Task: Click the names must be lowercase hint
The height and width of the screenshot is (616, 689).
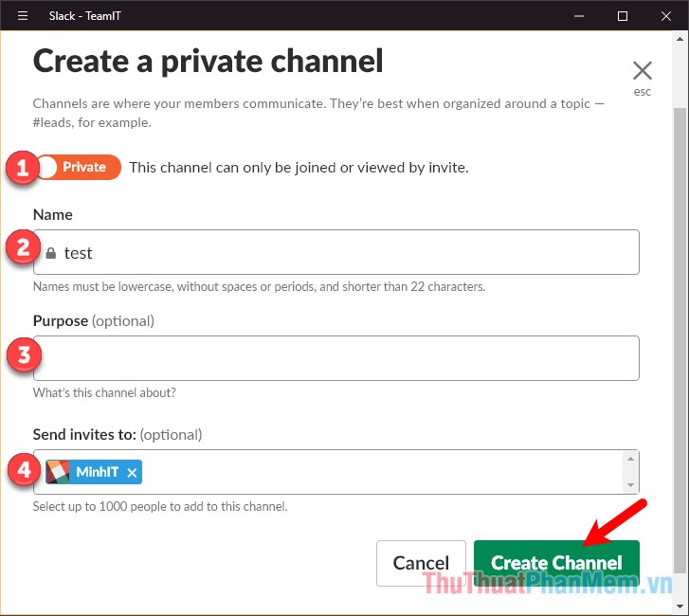Action: click(x=260, y=286)
